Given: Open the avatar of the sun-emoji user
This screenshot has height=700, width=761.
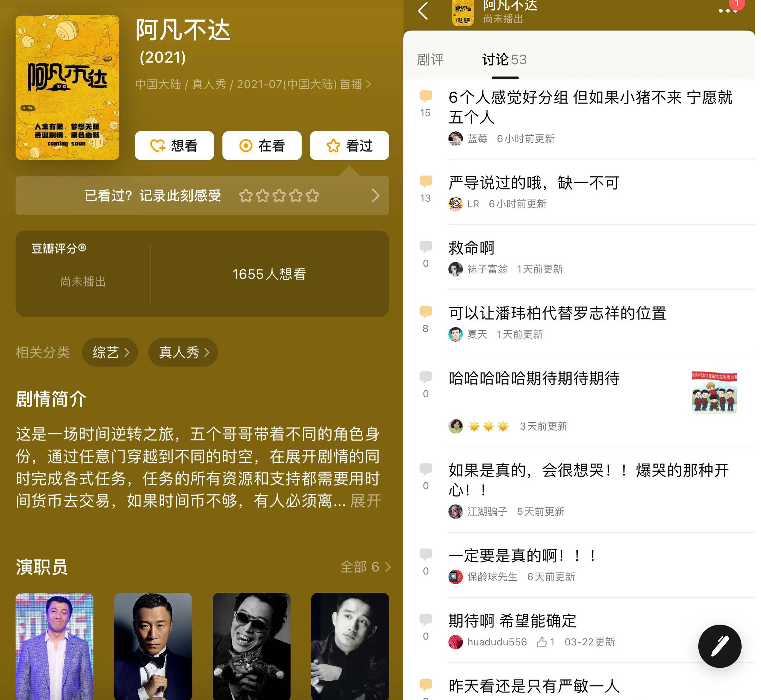Looking at the screenshot, I should [455, 426].
